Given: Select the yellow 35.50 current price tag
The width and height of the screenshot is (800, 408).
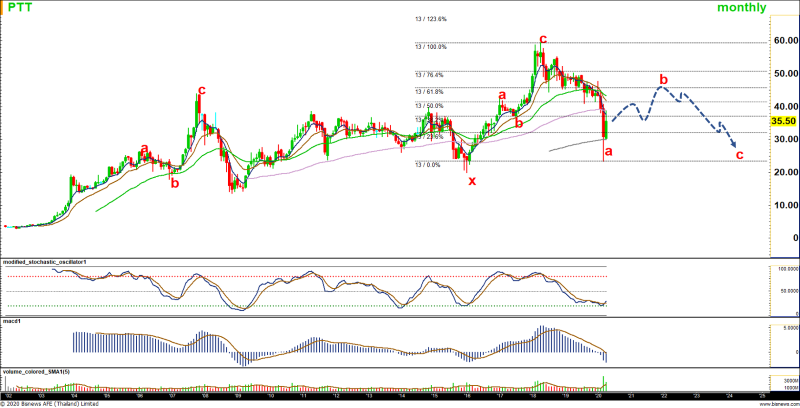Looking at the screenshot, I should pos(783,120).
